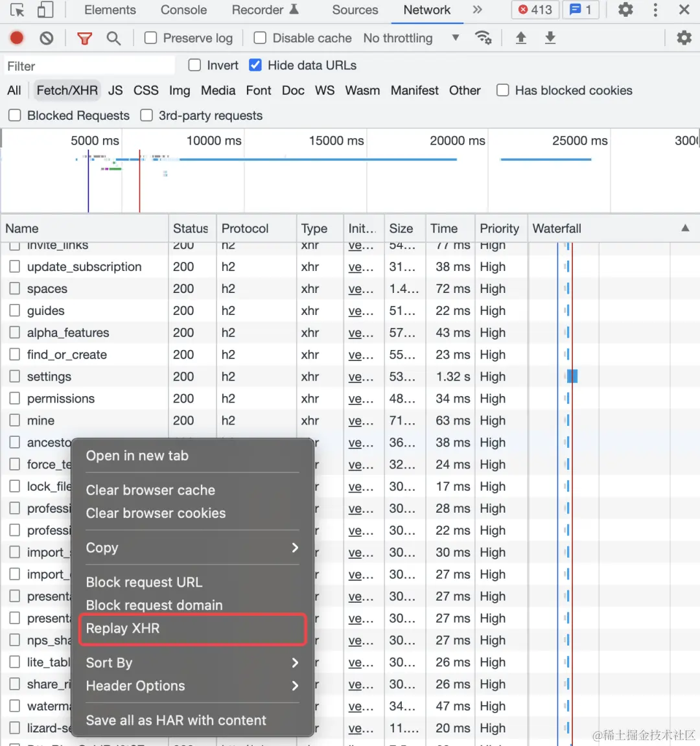This screenshot has width=700, height=746.
Task: Toggle device toolbar icon
Action: pyautogui.click(x=45, y=10)
